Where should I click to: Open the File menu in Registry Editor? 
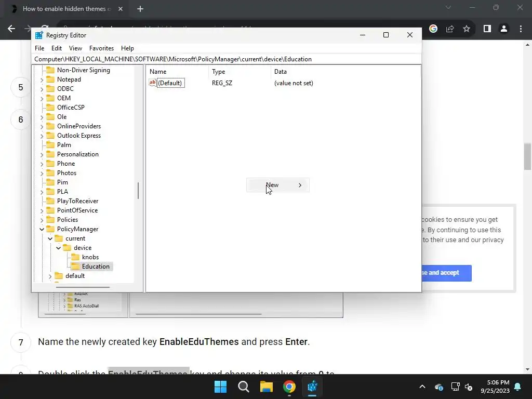pyautogui.click(x=39, y=48)
